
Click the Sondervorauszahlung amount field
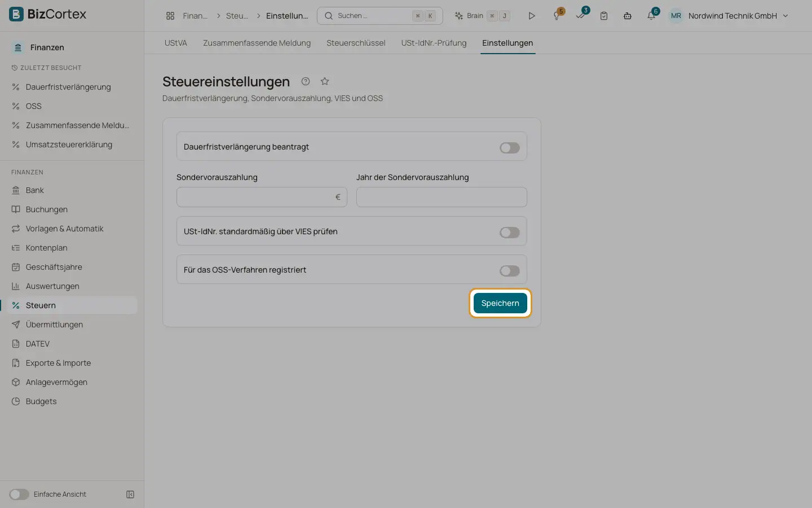click(x=262, y=197)
